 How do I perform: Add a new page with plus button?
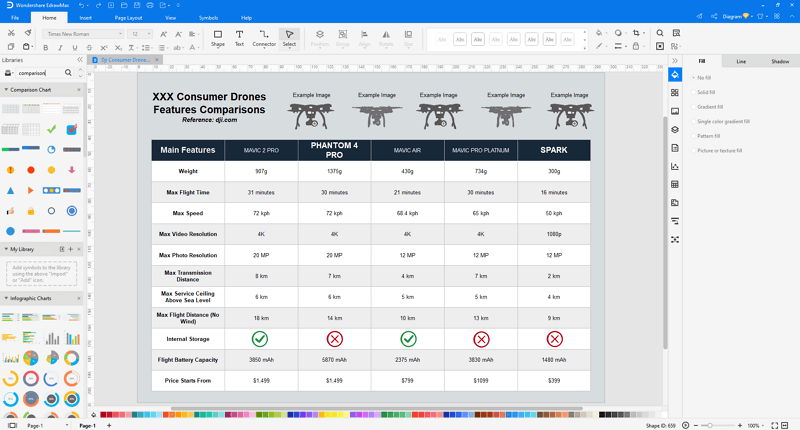[109, 425]
